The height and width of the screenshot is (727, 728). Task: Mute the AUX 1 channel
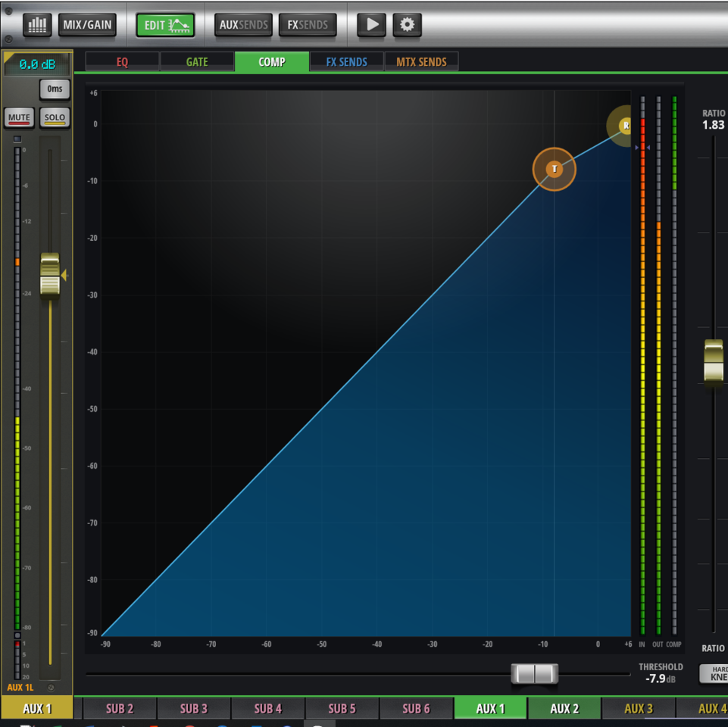tap(19, 117)
